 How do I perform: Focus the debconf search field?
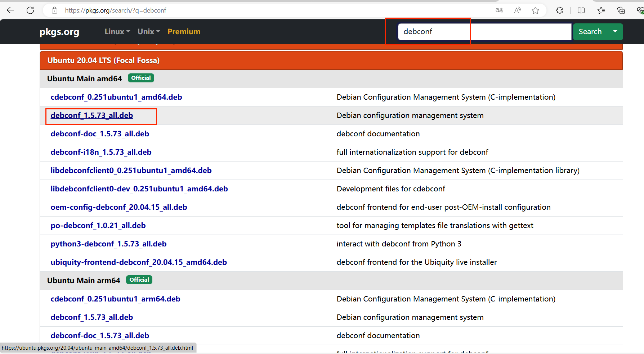tap(485, 32)
